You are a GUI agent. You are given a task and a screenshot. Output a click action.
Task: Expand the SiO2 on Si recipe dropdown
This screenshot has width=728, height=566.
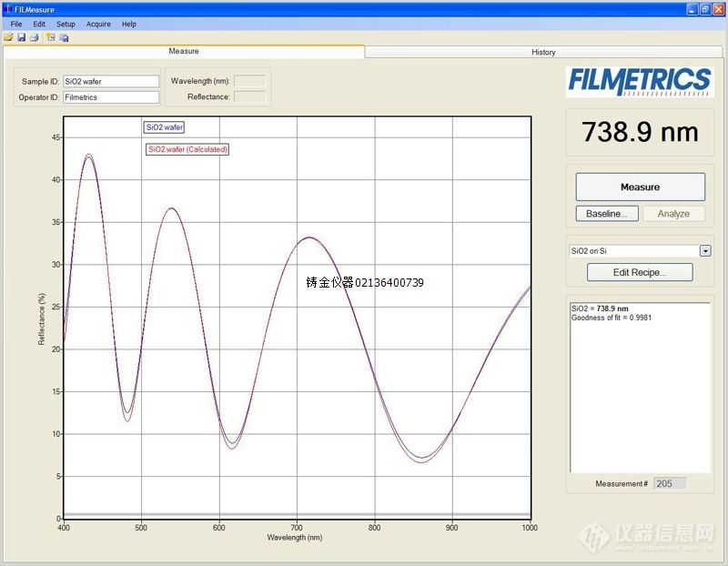click(x=705, y=251)
